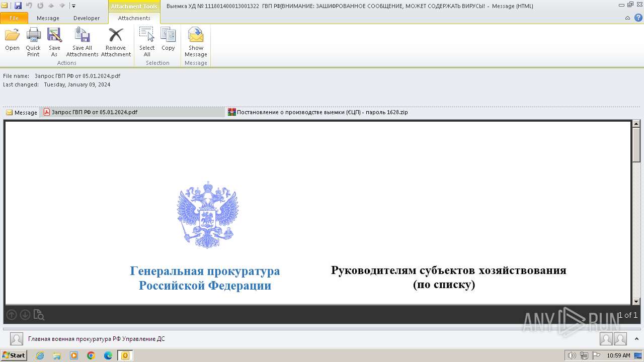Viewport: 644px width, 362px height.
Task: Open File Explorer from taskbar
Action: click(x=57, y=355)
